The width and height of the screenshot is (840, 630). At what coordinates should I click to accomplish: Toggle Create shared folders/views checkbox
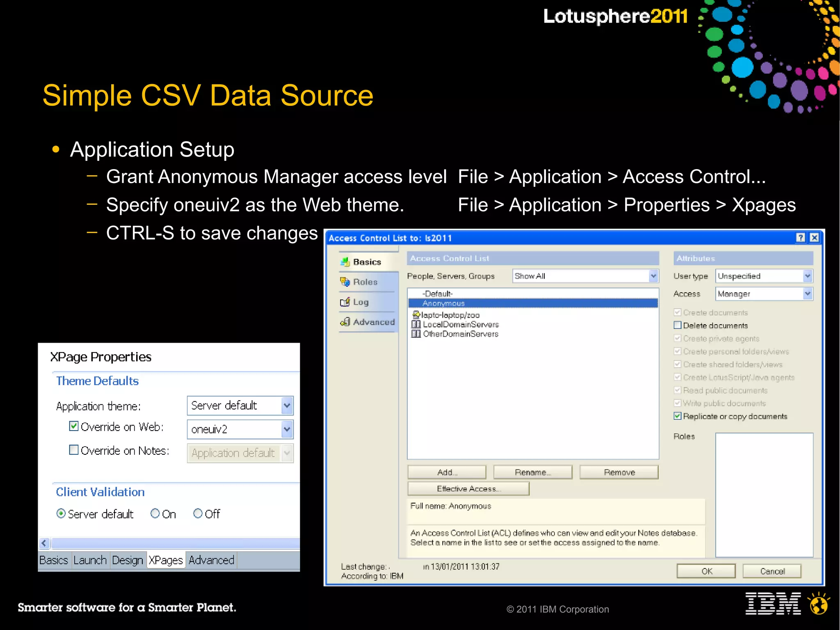[678, 364]
